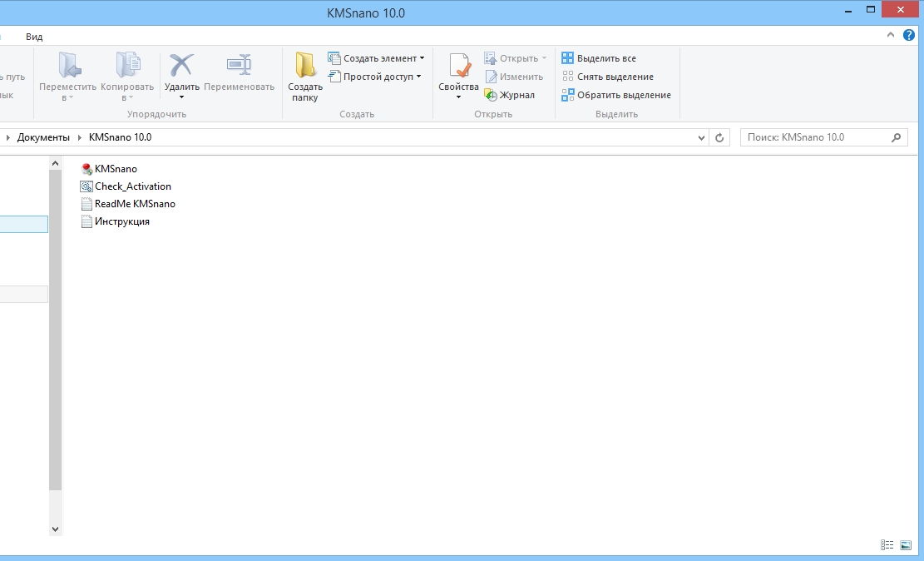Screen dimensions: 924x561
Task: Click Обратить выделение (Invert selection)
Action: click(x=616, y=95)
